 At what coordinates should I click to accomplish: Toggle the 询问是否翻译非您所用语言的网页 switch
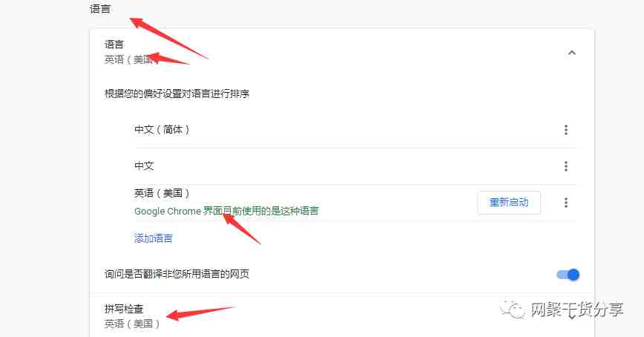tap(568, 274)
